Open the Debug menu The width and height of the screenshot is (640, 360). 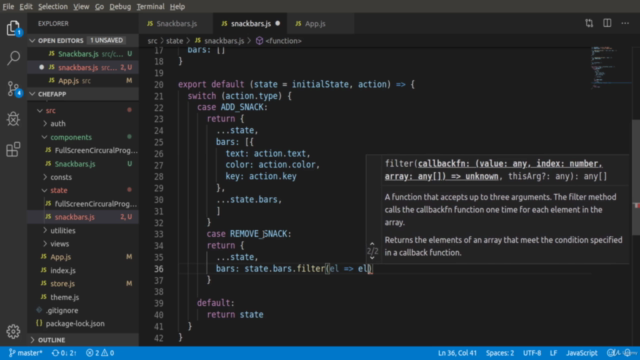coord(120,7)
